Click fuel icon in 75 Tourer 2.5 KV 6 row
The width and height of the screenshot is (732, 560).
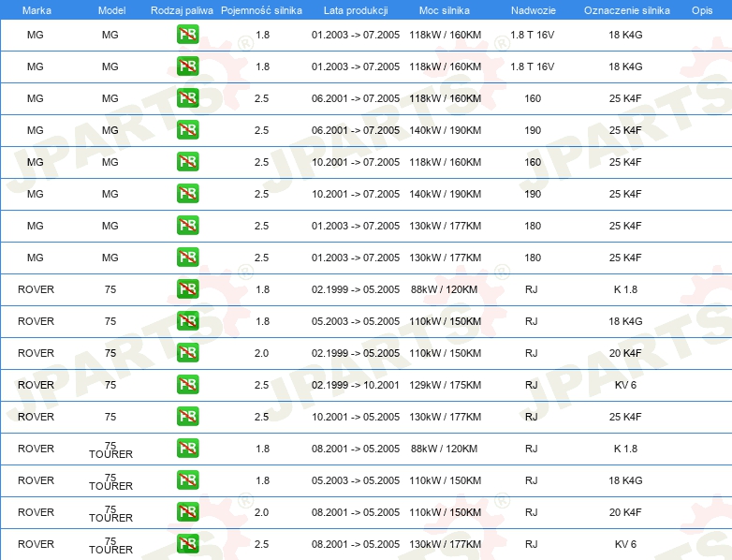pos(187,544)
